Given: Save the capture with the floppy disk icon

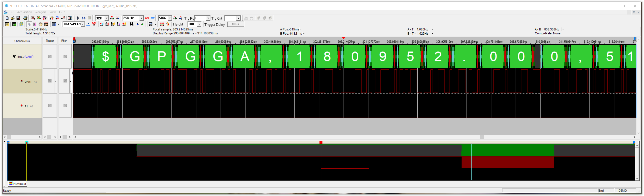Looking at the screenshot, I should (18, 18).
